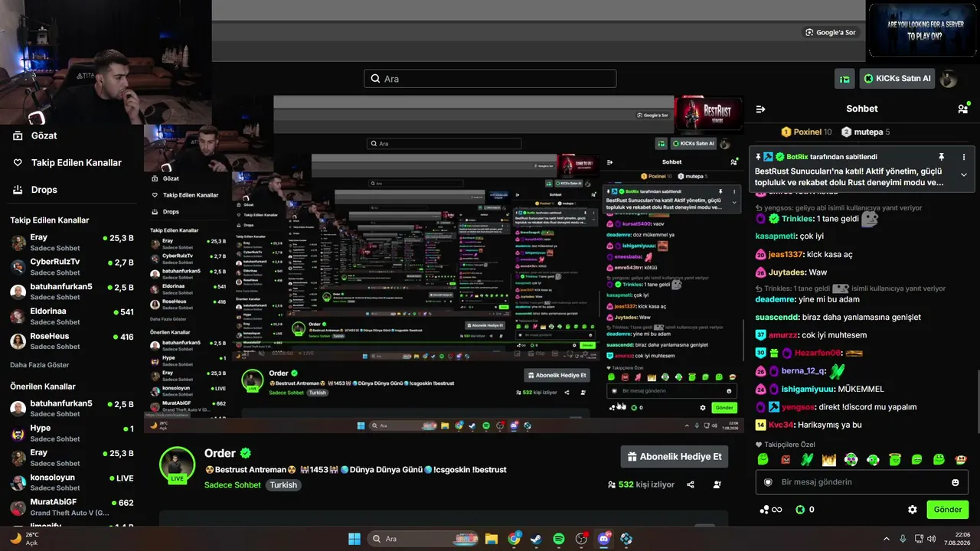Click the mutepa gifter entry
Image resolution: width=980 pixels, height=551 pixels.
[865, 132]
